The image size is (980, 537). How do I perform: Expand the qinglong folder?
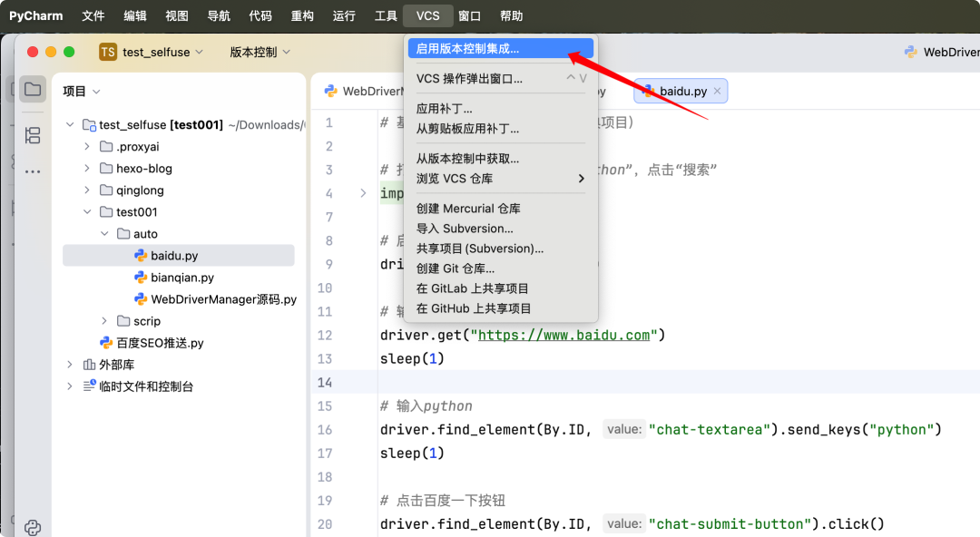click(x=87, y=190)
